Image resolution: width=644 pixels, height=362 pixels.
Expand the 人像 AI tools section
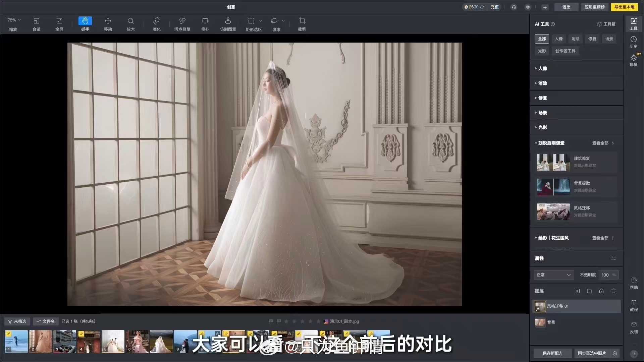(542, 68)
